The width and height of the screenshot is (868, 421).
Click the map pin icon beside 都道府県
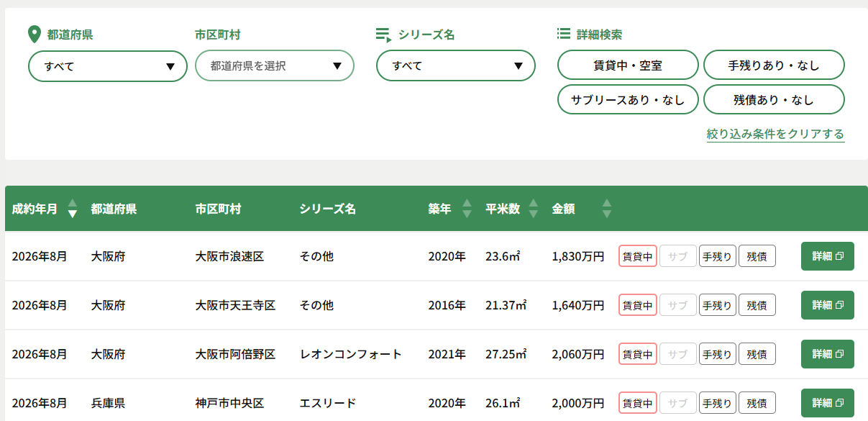coord(34,35)
